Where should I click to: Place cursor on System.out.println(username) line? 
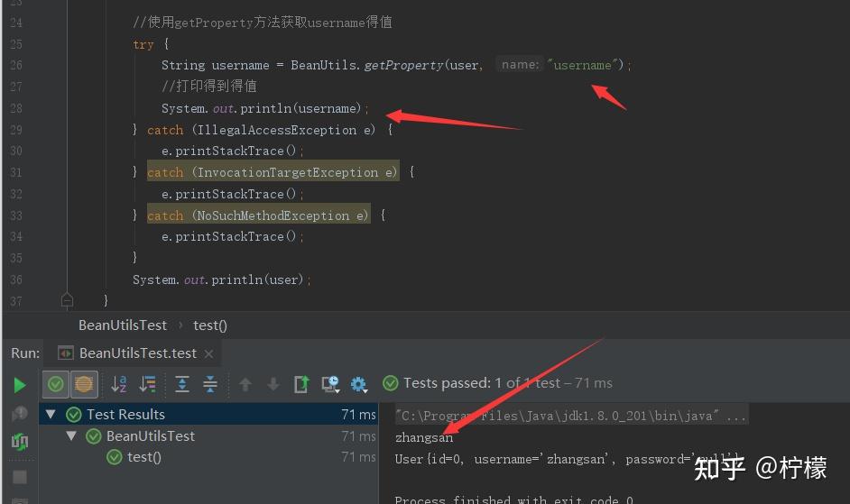click(x=264, y=108)
